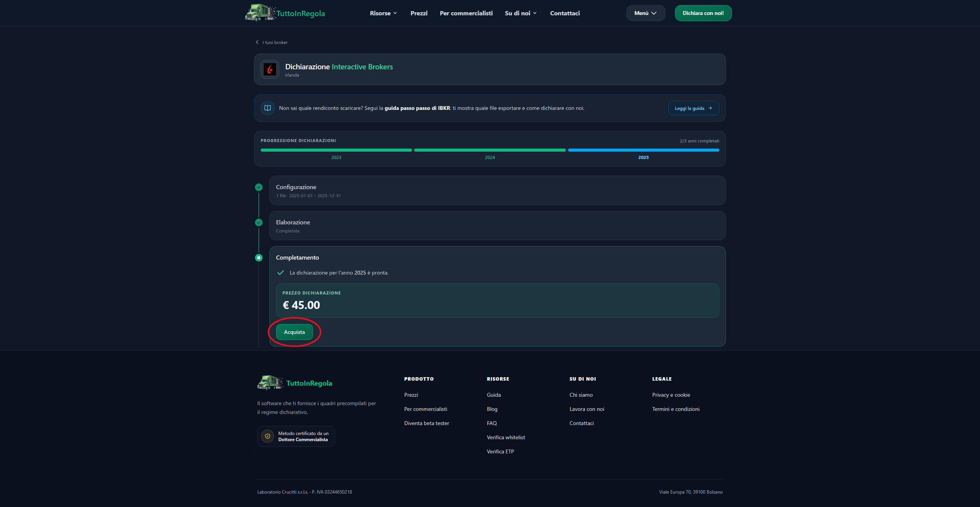980x507 pixels.
Task: Open the Blog footer link
Action: pos(492,409)
